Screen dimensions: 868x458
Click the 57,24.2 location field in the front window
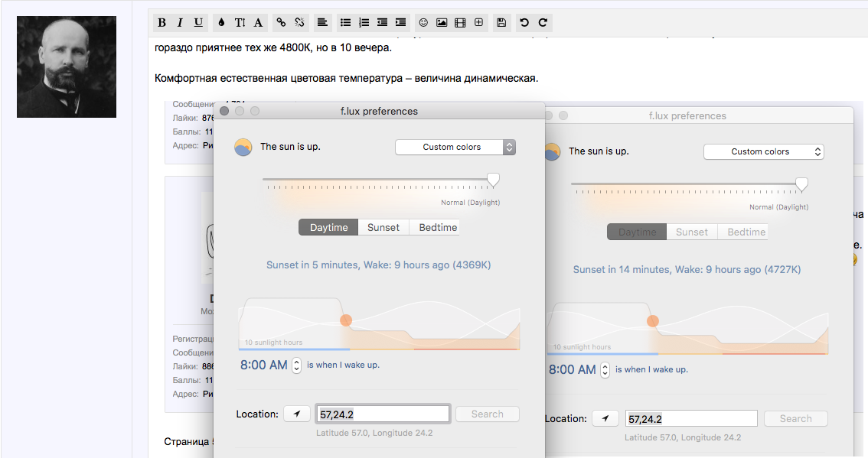pyautogui.click(x=383, y=414)
